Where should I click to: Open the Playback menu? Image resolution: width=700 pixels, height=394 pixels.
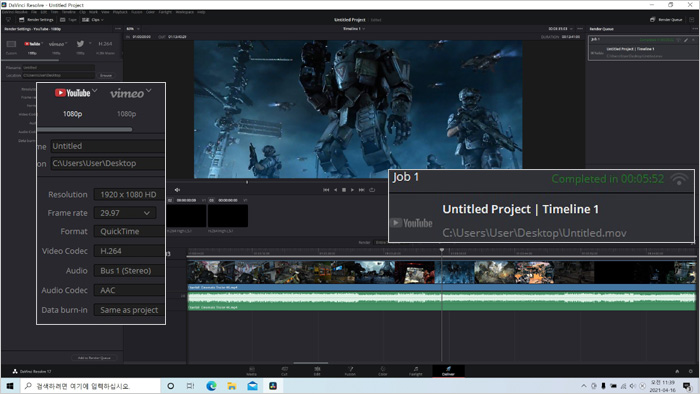pyautogui.click(x=120, y=12)
